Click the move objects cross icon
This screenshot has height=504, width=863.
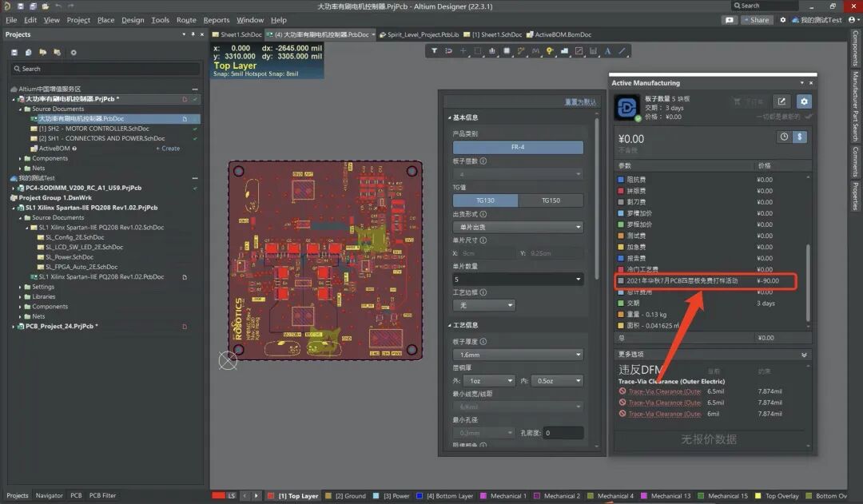click(x=463, y=50)
